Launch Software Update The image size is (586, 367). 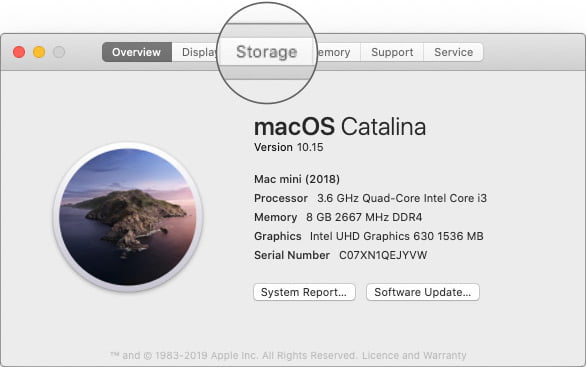tap(423, 292)
